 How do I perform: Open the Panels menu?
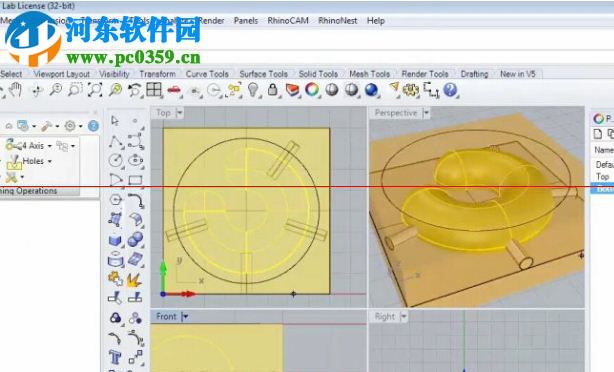246,21
